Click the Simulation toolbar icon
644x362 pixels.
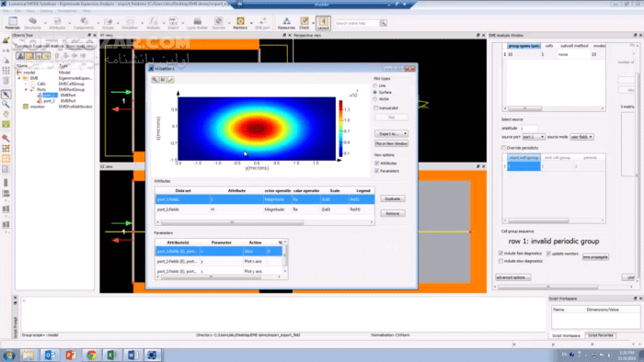pyautogui.click(x=130, y=23)
